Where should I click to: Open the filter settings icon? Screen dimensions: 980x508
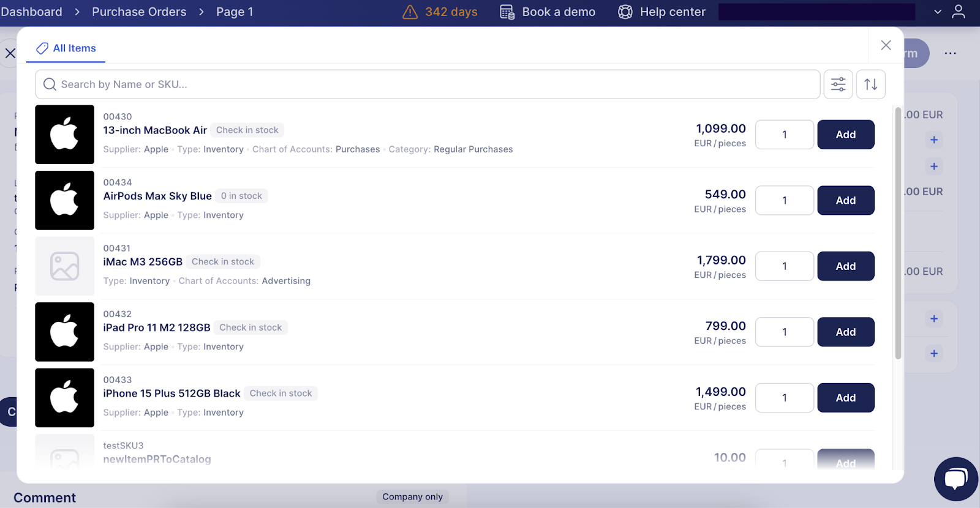point(838,84)
